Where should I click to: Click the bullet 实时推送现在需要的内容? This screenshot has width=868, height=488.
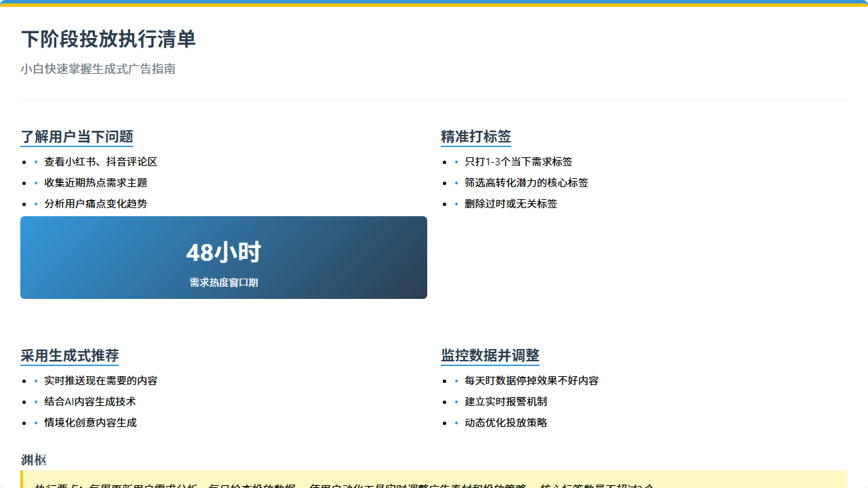click(x=101, y=381)
